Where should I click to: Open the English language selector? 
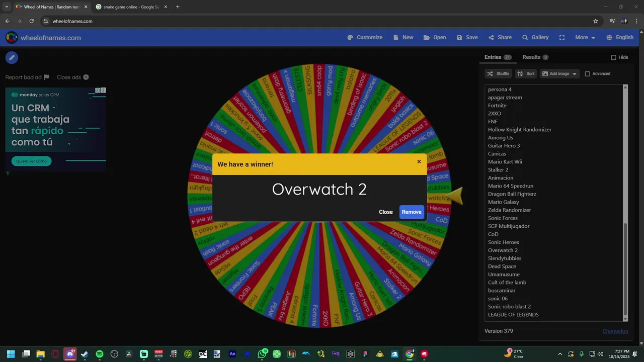(620, 38)
